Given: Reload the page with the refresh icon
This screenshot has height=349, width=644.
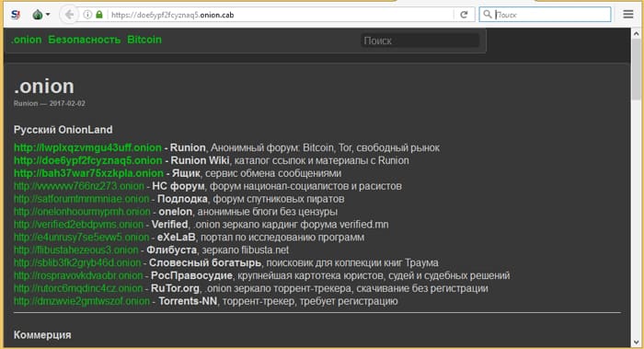Looking at the screenshot, I should point(464,15).
